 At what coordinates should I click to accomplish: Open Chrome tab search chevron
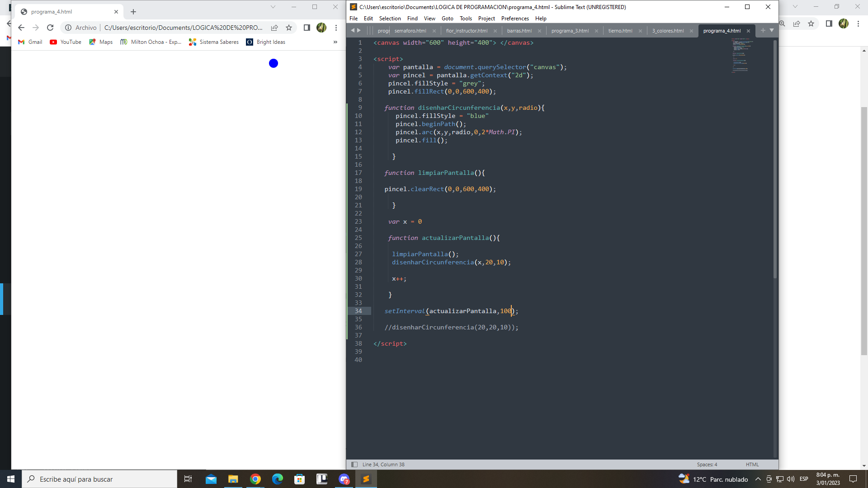point(273,7)
